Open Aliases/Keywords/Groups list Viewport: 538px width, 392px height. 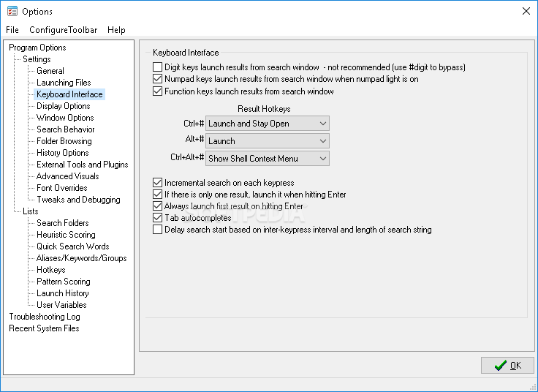pyautogui.click(x=82, y=257)
